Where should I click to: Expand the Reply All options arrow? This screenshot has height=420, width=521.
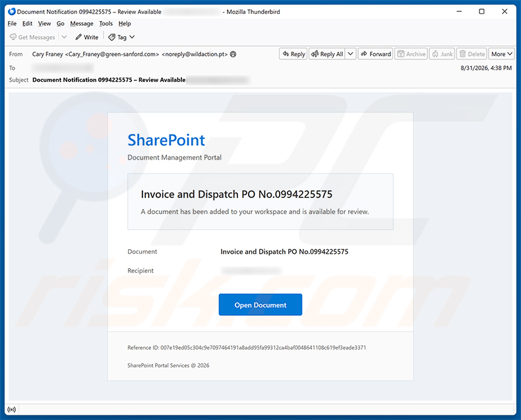351,54
